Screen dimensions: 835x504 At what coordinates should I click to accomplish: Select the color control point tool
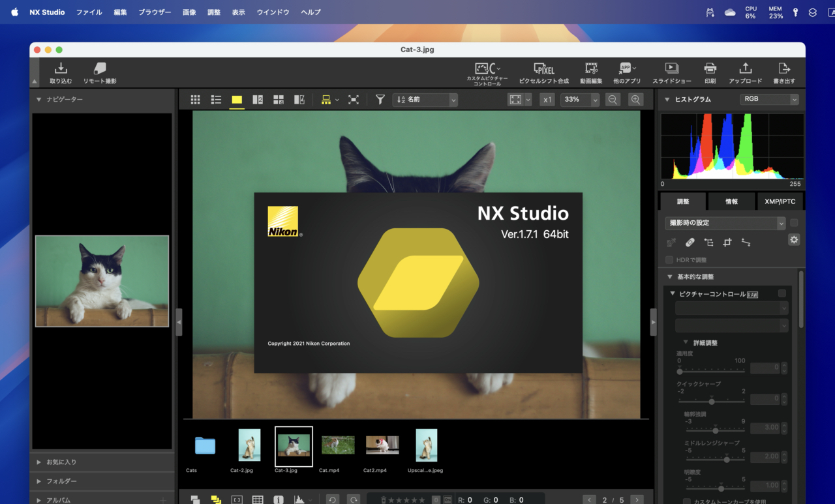click(708, 243)
